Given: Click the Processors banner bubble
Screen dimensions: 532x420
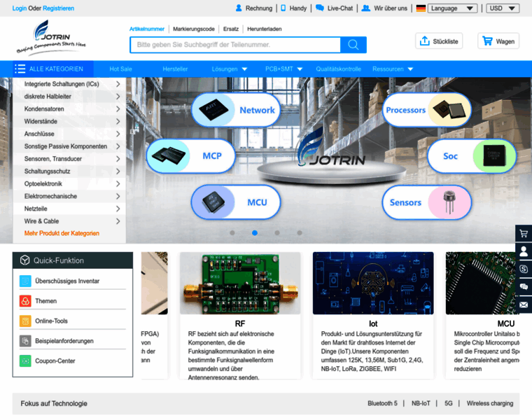Looking at the screenshot, I should 427,110.
